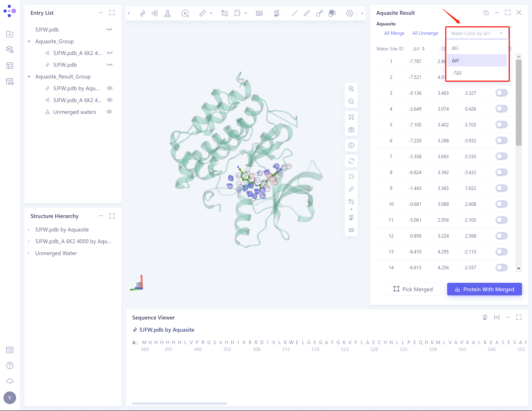532x411 pixels.
Task: Click the JOB icon in left sidebar
Action: 10,82
